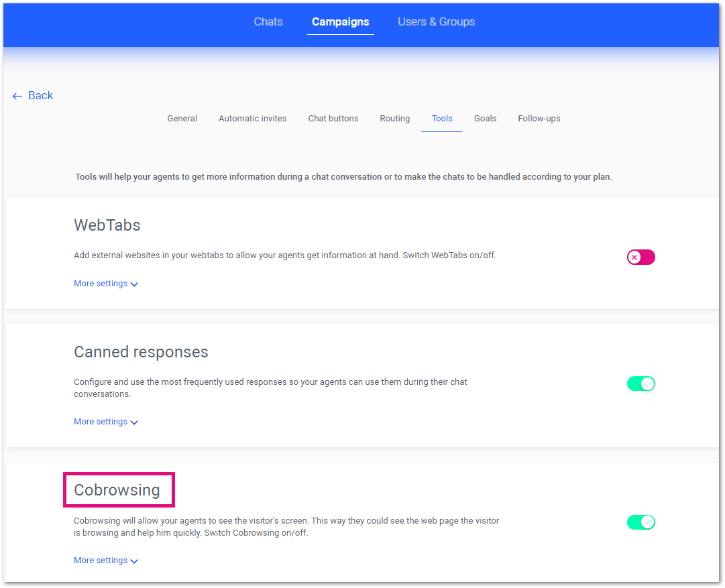Click the WebTabs section heading
The height and width of the screenshot is (588, 725).
point(107,225)
